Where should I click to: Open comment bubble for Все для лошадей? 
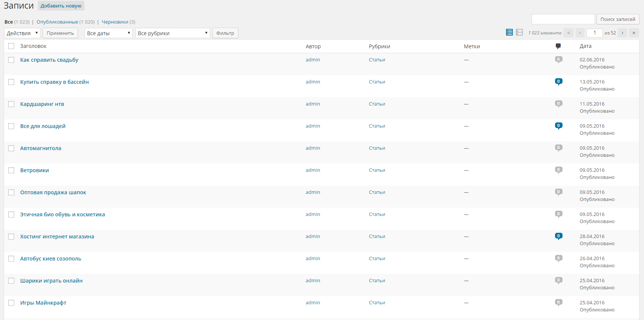[x=558, y=126]
